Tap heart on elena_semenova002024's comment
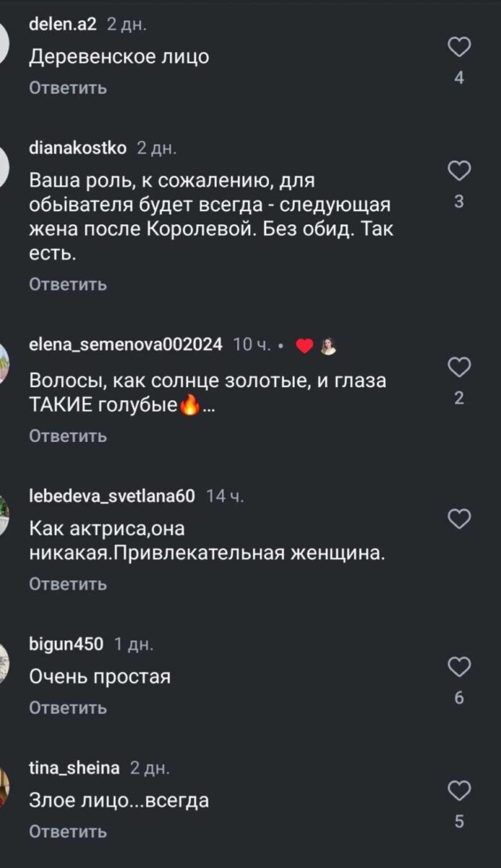 [459, 367]
